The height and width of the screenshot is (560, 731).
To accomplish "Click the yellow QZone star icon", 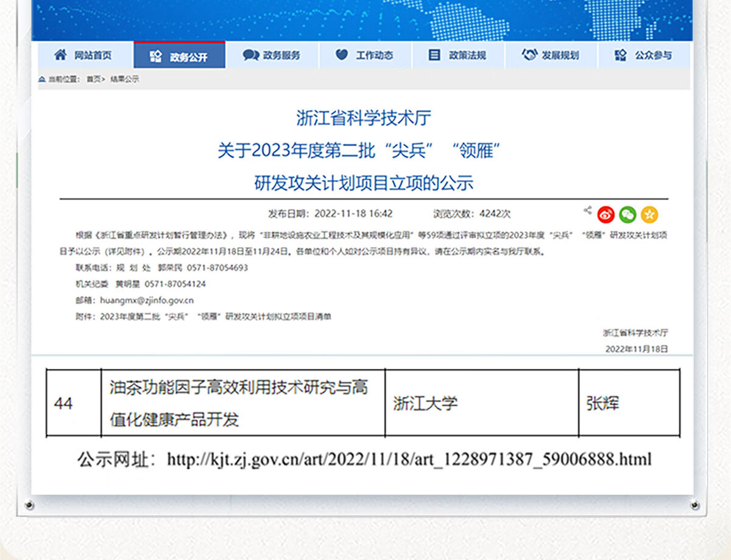I will pos(649,215).
